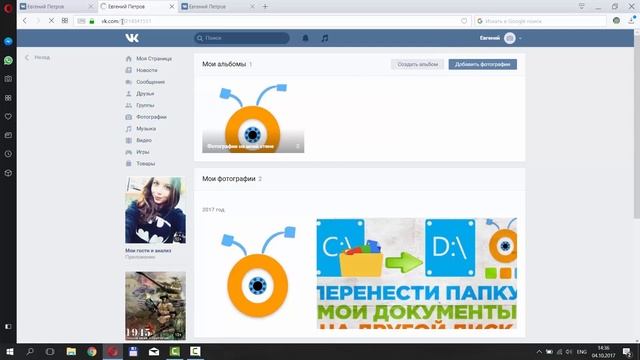This screenshot has width=640, height=360.
Task: Open extensions cube in Opera sidebar
Action: point(8,173)
